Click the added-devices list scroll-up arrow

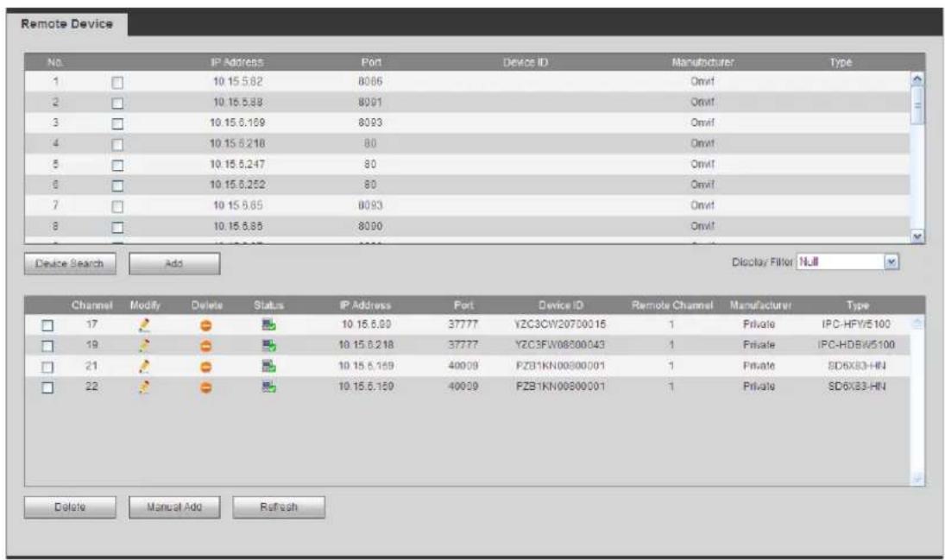point(917,323)
